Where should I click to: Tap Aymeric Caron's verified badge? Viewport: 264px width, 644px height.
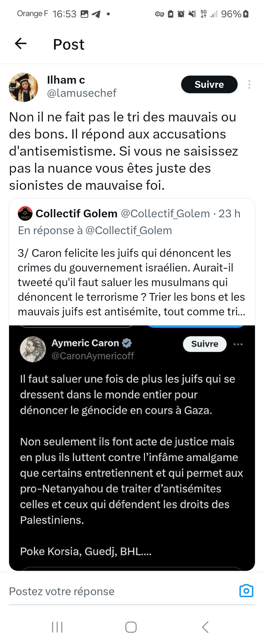127,343
